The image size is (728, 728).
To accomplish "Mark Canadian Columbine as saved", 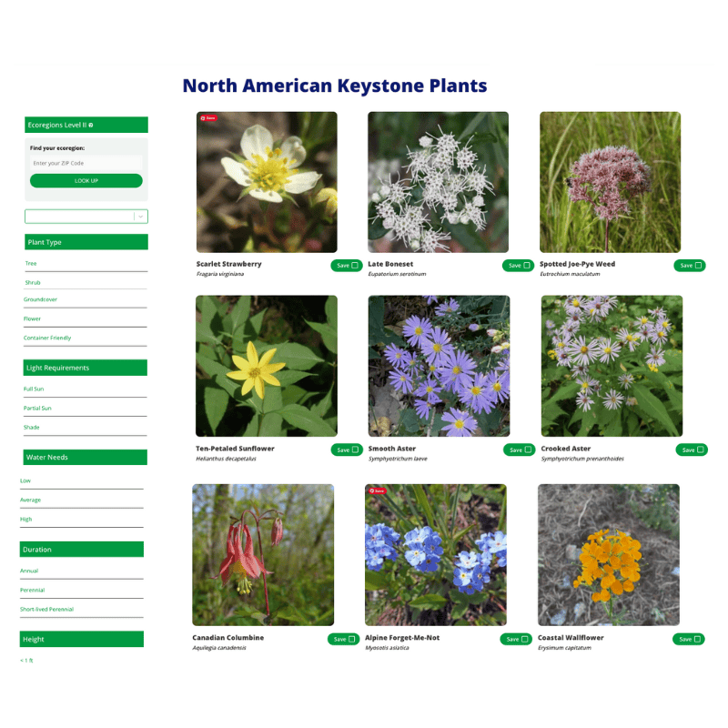I will (353, 639).
